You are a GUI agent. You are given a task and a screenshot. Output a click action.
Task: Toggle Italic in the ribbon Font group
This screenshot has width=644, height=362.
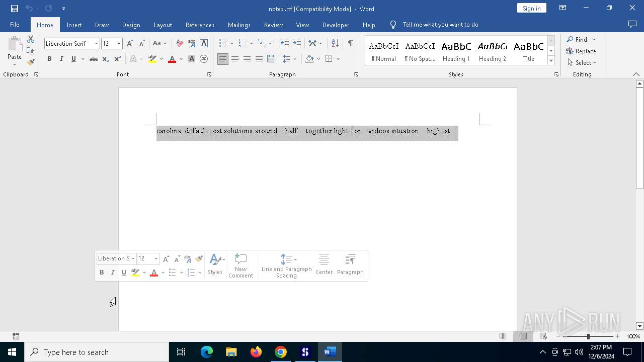[x=61, y=59]
